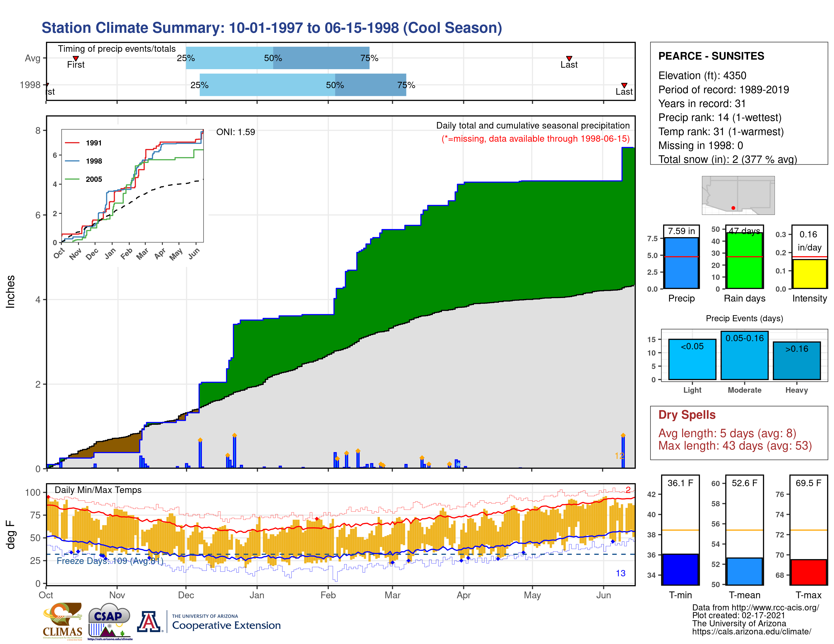The height and width of the screenshot is (644, 834).
Task: Click the Freeze Days: 109 label
Action: (110, 561)
